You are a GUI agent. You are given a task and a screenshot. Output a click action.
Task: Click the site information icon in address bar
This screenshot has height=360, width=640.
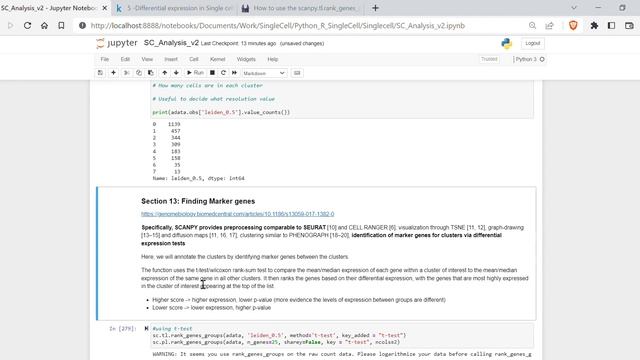(x=82, y=25)
